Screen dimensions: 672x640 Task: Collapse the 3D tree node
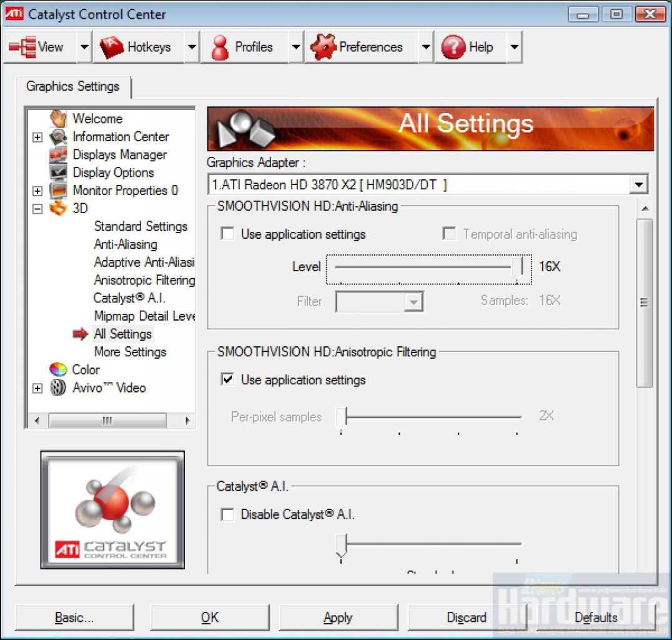[37, 209]
